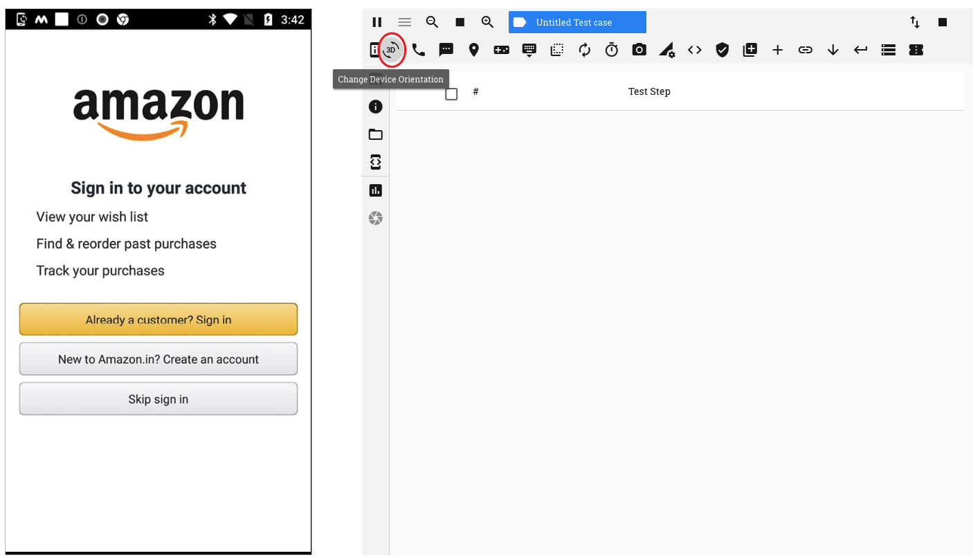Open the folder icon in side panel
Image resolution: width=980 pixels, height=558 pixels.
376,134
